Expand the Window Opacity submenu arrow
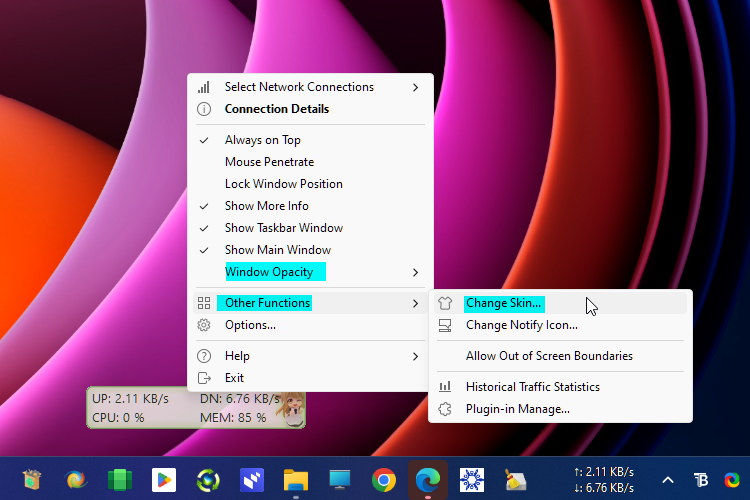Image resolution: width=750 pixels, height=500 pixels. [x=415, y=272]
